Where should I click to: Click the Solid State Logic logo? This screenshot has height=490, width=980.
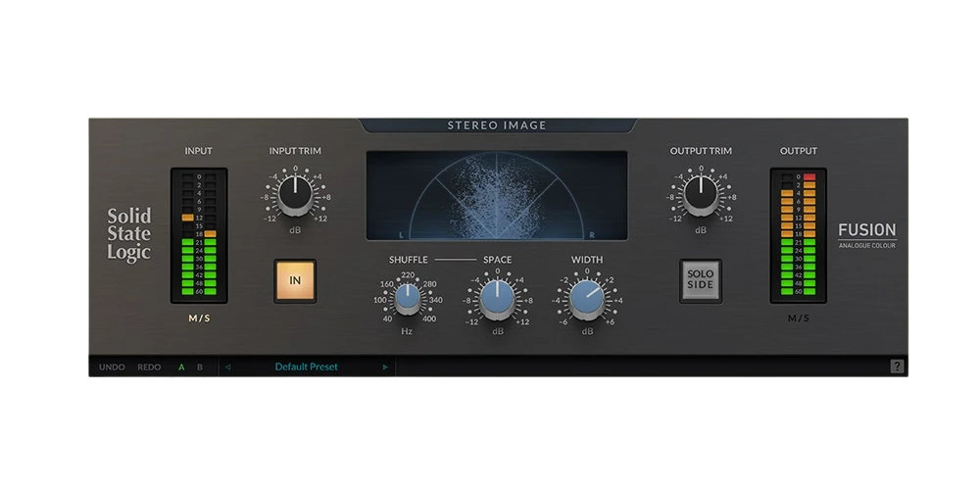pyautogui.click(x=128, y=234)
